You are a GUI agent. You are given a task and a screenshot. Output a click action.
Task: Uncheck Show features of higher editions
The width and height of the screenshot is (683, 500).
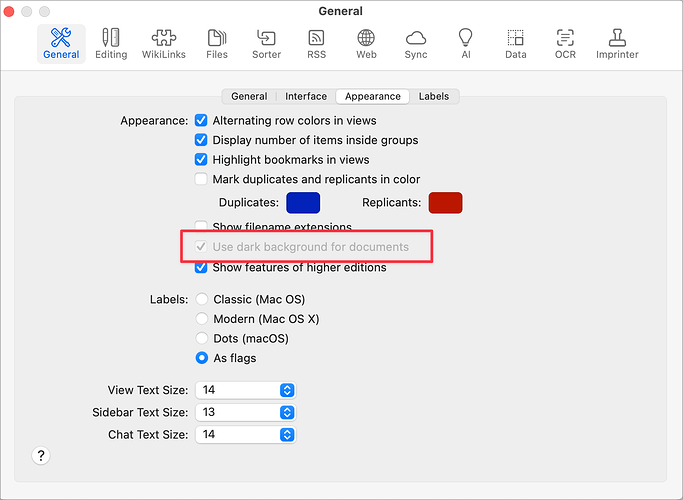201,268
